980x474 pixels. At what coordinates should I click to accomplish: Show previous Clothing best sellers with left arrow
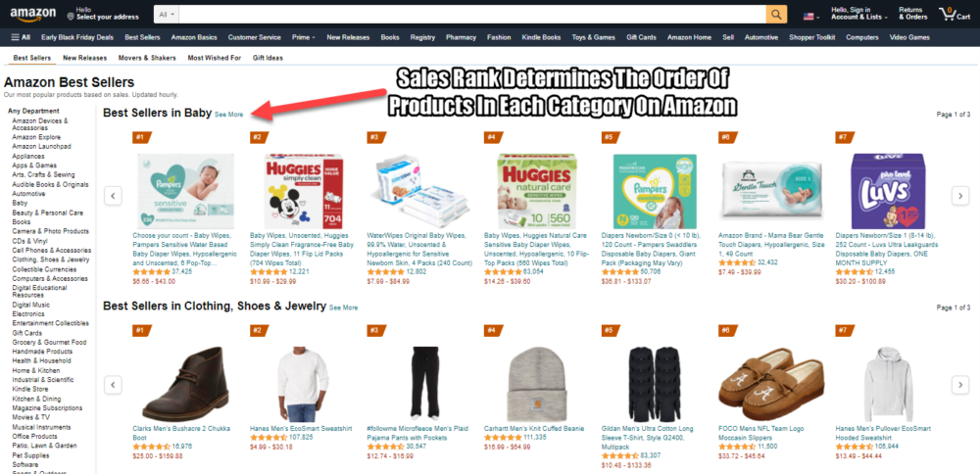pos(113,384)
